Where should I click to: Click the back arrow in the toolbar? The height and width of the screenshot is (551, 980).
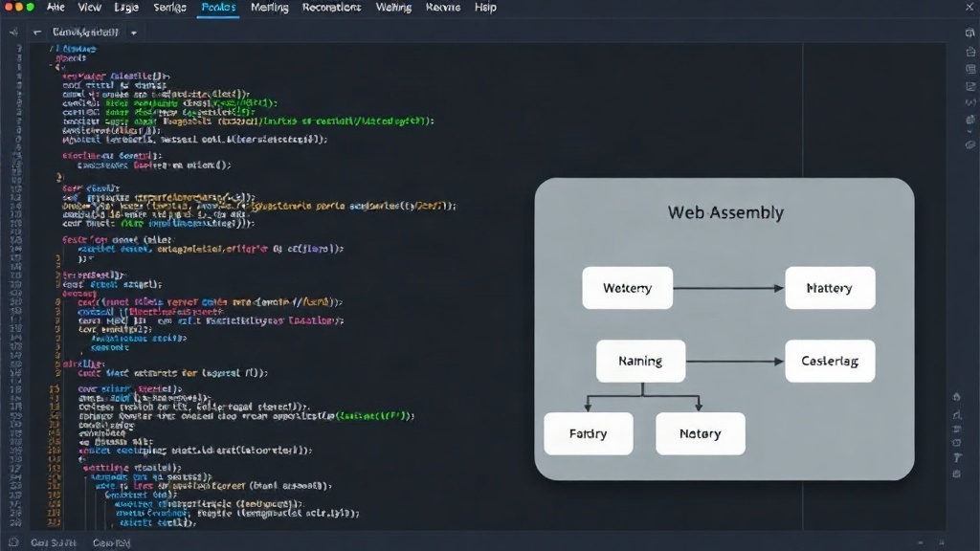pyautogui.click(x=37, y=32)
